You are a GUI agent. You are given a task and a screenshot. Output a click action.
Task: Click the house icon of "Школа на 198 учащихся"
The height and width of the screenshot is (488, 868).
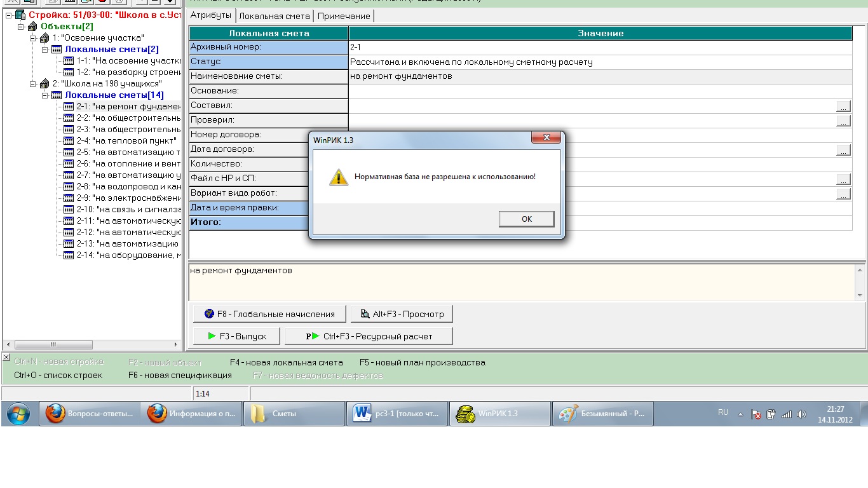pos(44,83)
